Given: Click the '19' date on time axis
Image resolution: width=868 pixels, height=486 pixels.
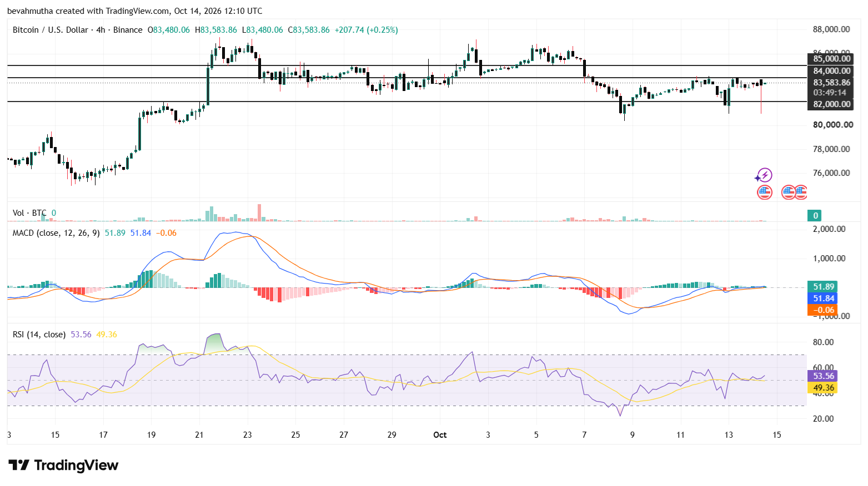Looking at the screenshot, I should [151, 435].
